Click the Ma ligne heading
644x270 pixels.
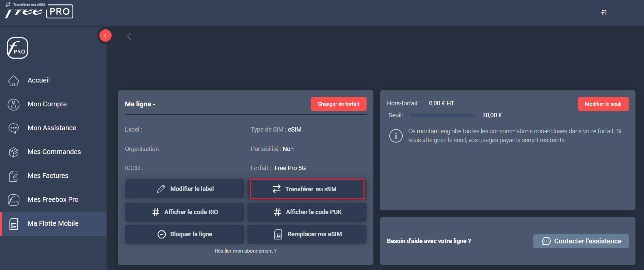click(140, 104)
